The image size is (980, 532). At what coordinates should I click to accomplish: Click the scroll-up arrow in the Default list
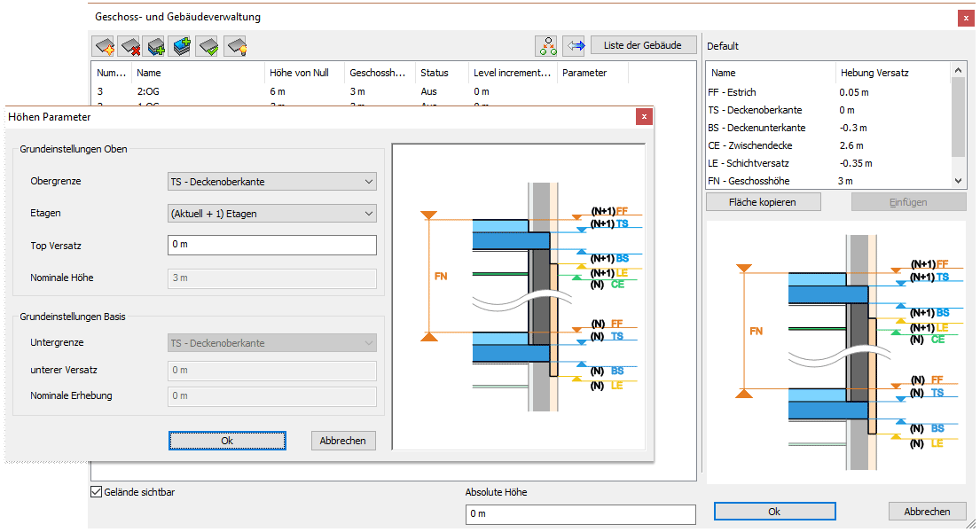958,70
